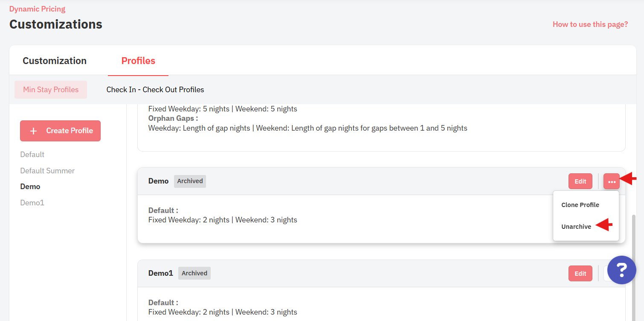Select Default in the profile list
This screenshot has width=644, height=321.
click(32, 155)
